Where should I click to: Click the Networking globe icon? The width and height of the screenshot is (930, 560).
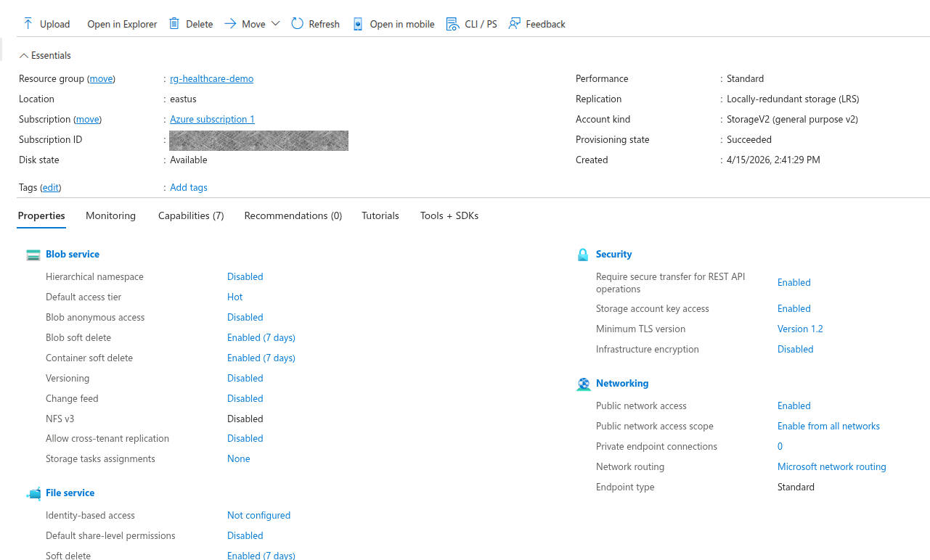click(584, 384)
